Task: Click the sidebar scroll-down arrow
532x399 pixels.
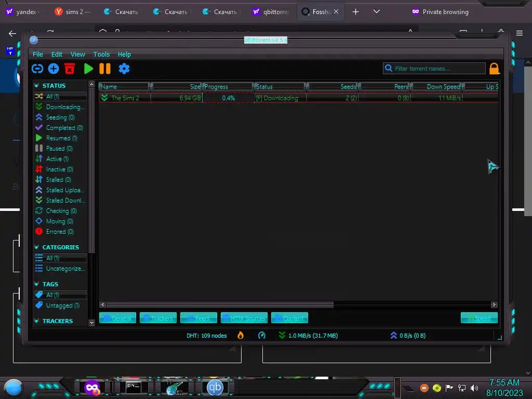Action: pos(91,323)
